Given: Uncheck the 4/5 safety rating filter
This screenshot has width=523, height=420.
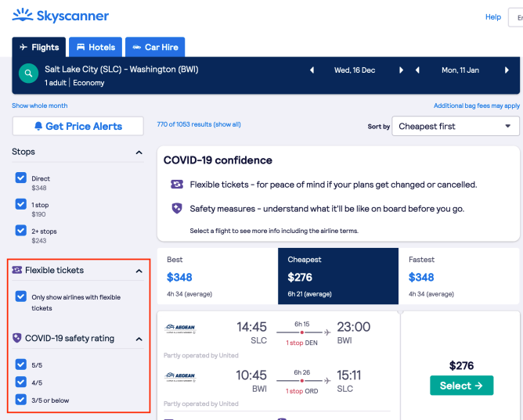Looking at the screenshot, I should (20, 382).
